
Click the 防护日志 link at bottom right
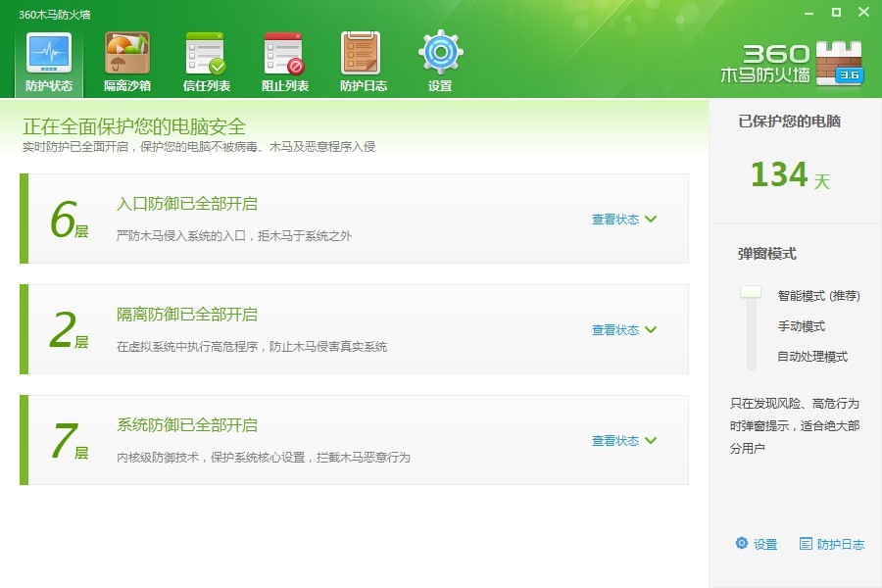click(x=832, y=544)
